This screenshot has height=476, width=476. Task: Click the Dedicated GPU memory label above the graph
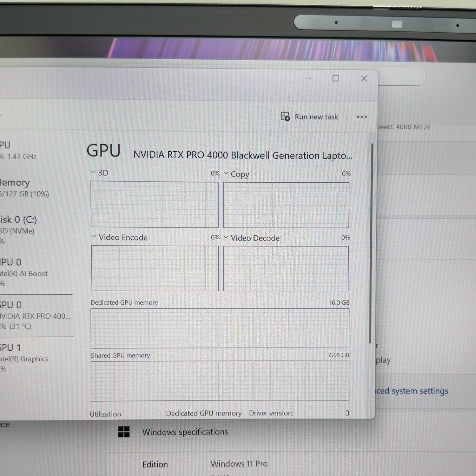click(x=124, y=302)
